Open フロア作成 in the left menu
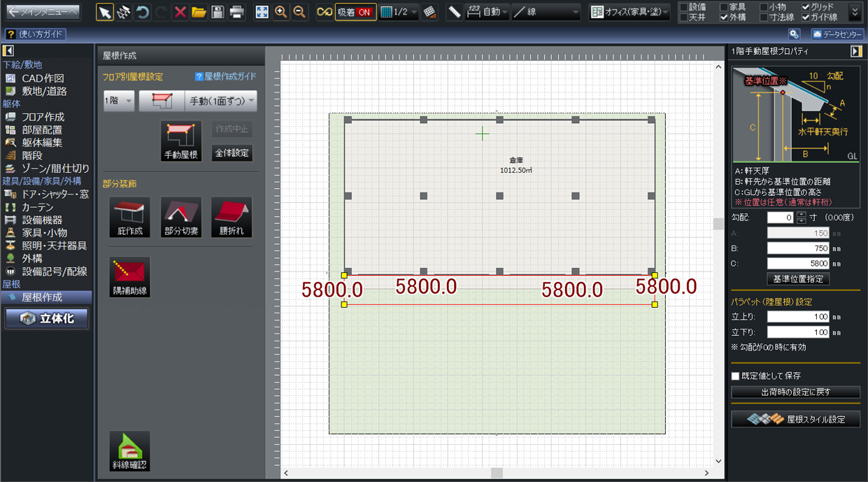Screen dimensions: 868x482 click(43, 117)
